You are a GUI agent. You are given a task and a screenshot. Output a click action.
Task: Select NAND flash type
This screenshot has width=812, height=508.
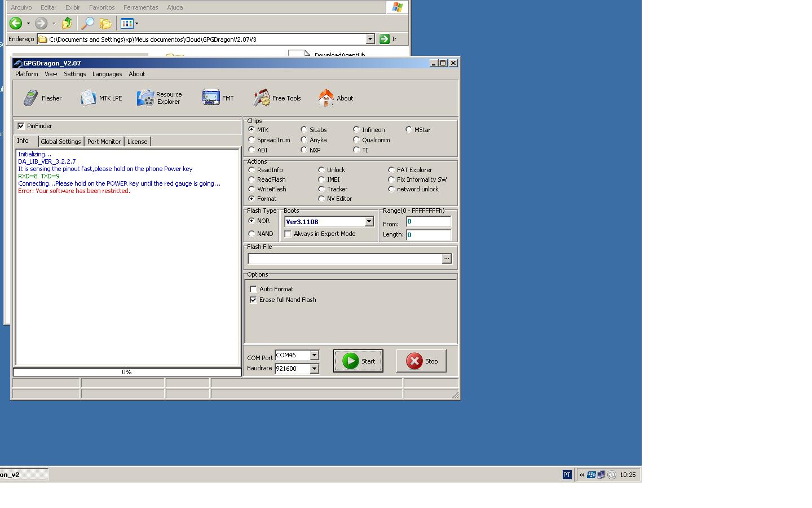click(251, 234)
